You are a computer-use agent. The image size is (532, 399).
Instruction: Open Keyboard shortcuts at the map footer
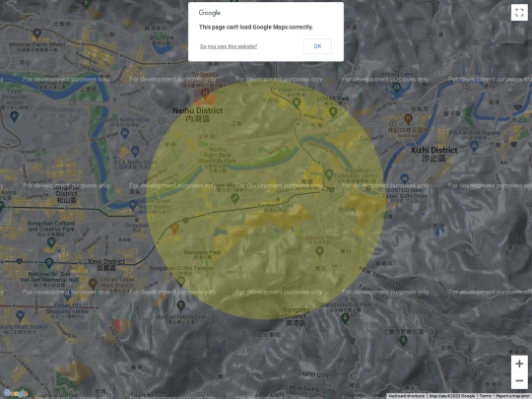coord(406,396)
